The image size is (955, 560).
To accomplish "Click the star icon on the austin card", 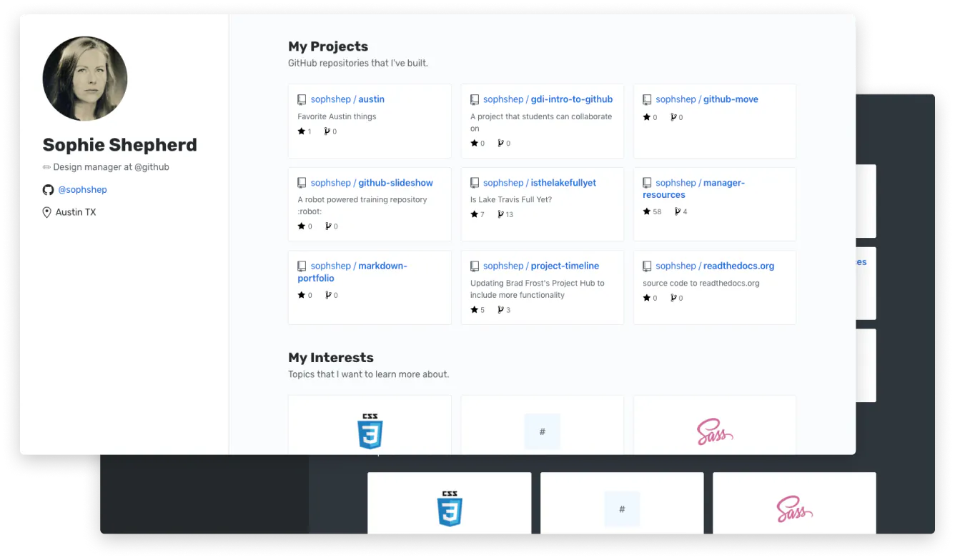I will coord(302,131).
